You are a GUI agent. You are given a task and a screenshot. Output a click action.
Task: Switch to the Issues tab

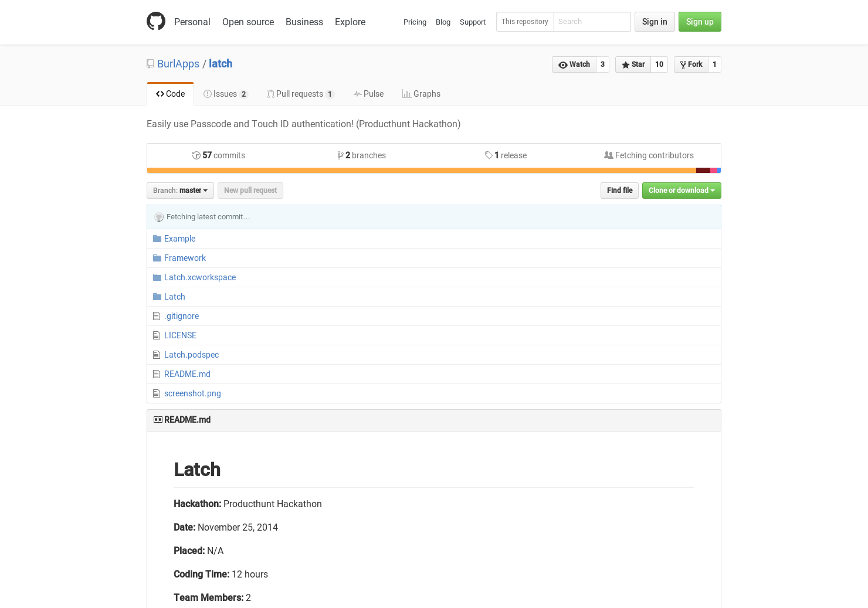[226, 94]
